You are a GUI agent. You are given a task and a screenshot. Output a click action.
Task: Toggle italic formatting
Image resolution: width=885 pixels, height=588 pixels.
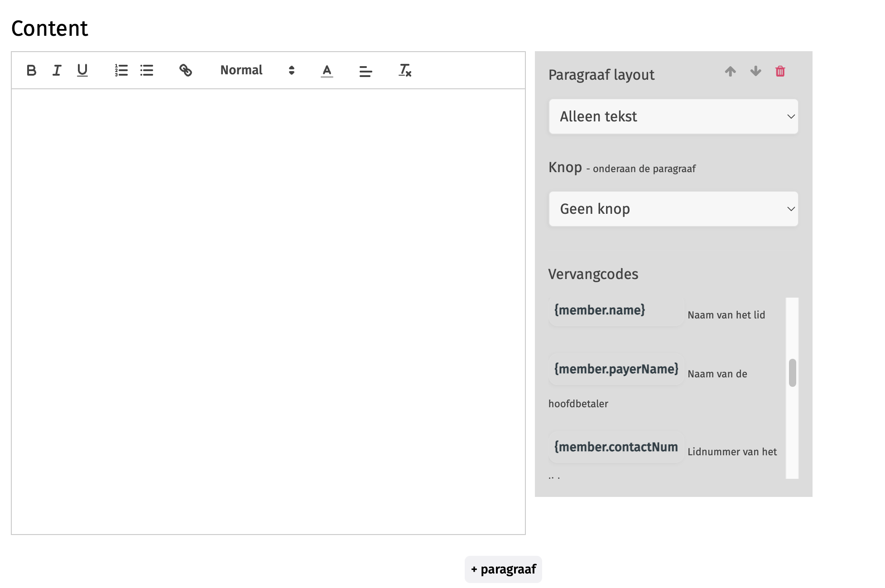pos(57,70)
